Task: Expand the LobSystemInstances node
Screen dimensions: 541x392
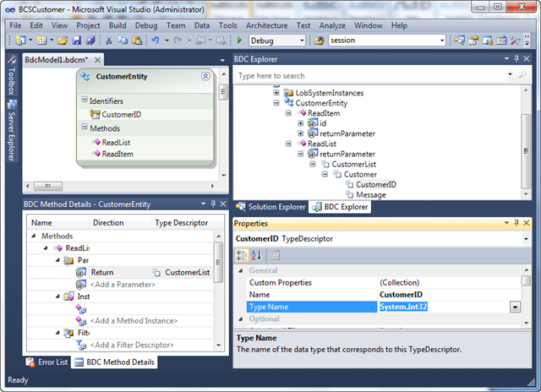Action: click(x=276, y=93)
